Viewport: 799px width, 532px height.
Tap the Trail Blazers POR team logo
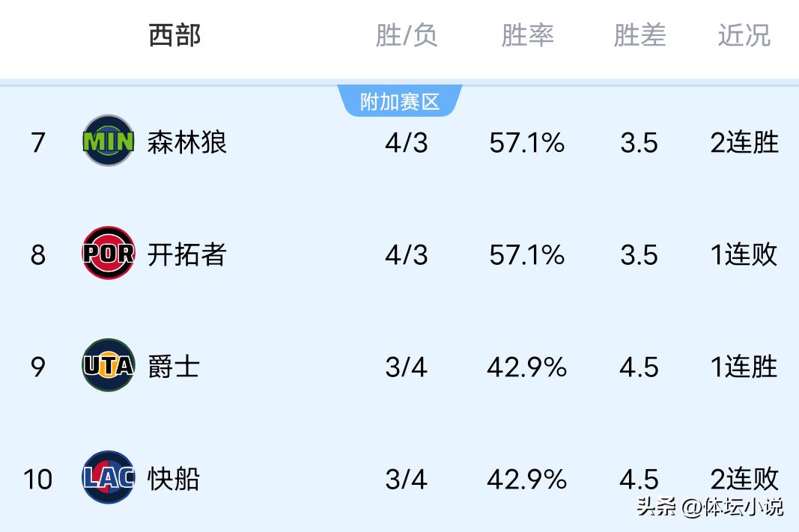pyautogui.click(x=109, y=254)
